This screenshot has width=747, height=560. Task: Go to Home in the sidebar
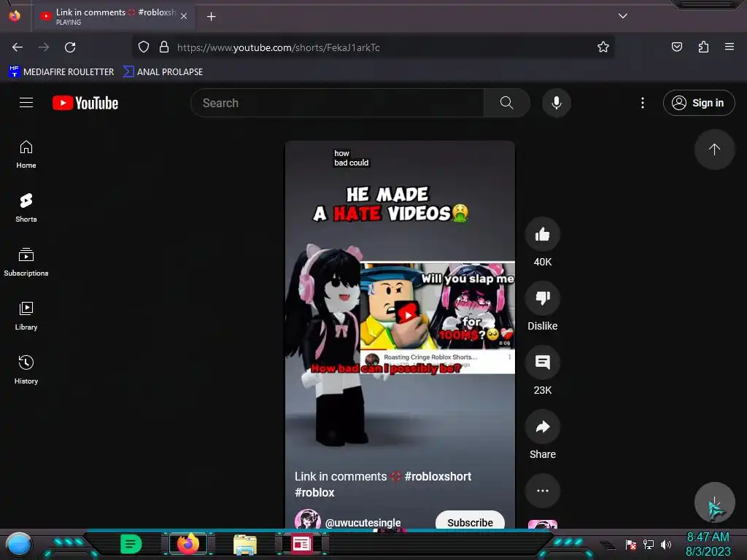(x=26, y=155)
